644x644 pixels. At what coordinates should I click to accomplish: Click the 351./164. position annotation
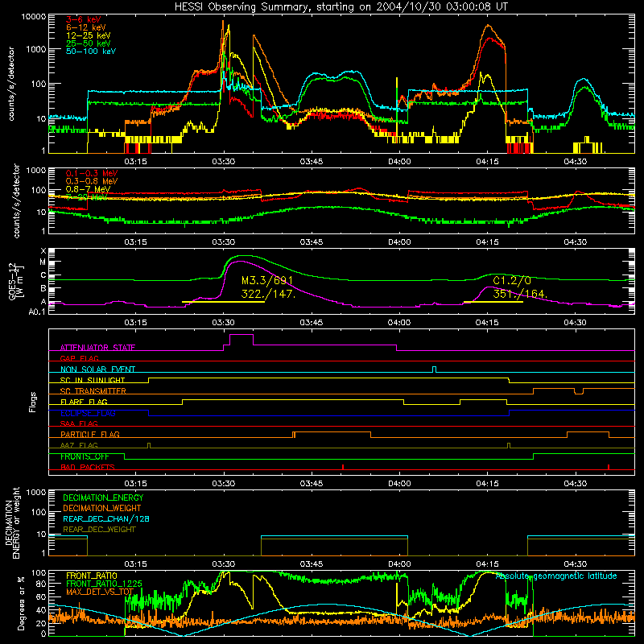point(520,294)
